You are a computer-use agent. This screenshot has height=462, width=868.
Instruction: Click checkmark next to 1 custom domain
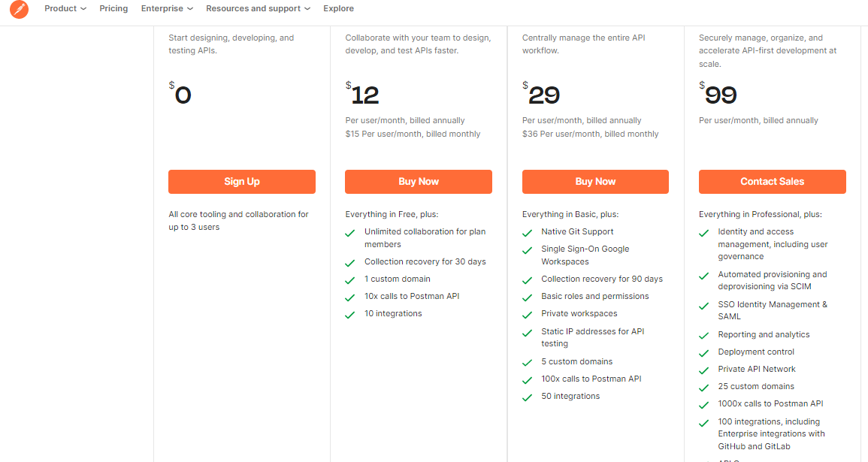350,280
